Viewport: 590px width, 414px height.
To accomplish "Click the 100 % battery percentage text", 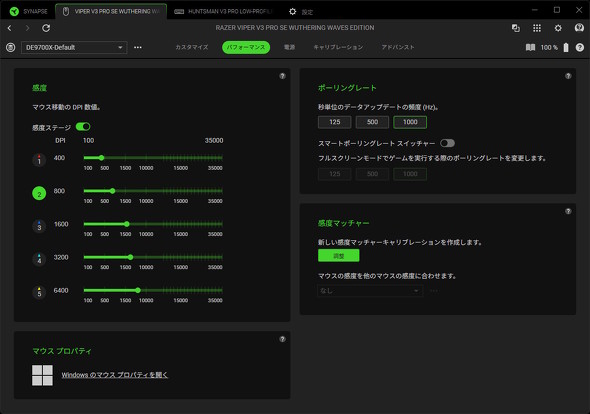I will click(x=549, y=47).
